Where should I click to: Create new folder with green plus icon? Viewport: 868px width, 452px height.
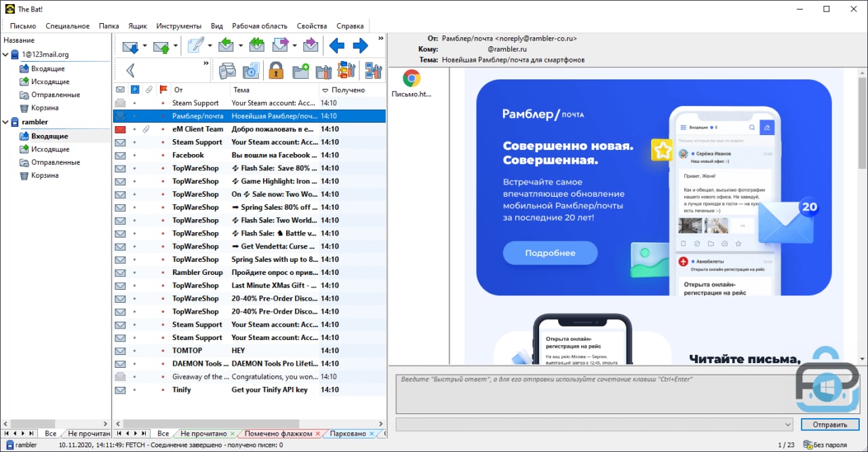tap(300, 70)
